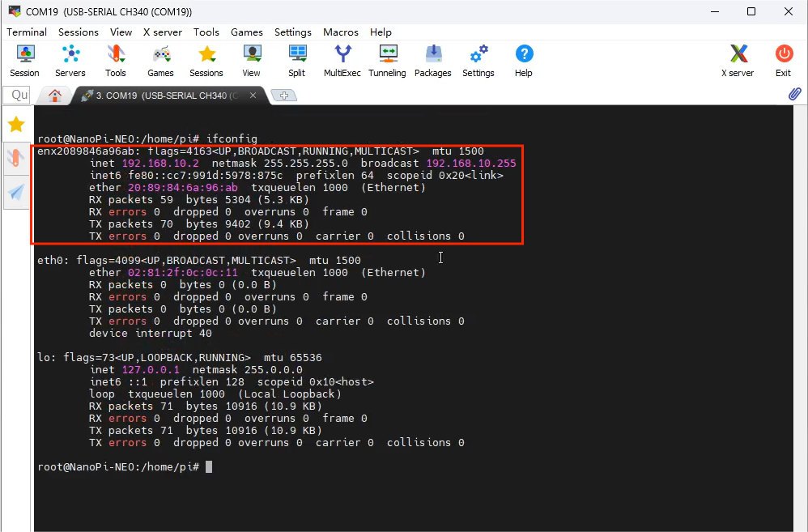Open the Games toolbar icon

click(161, 61)
